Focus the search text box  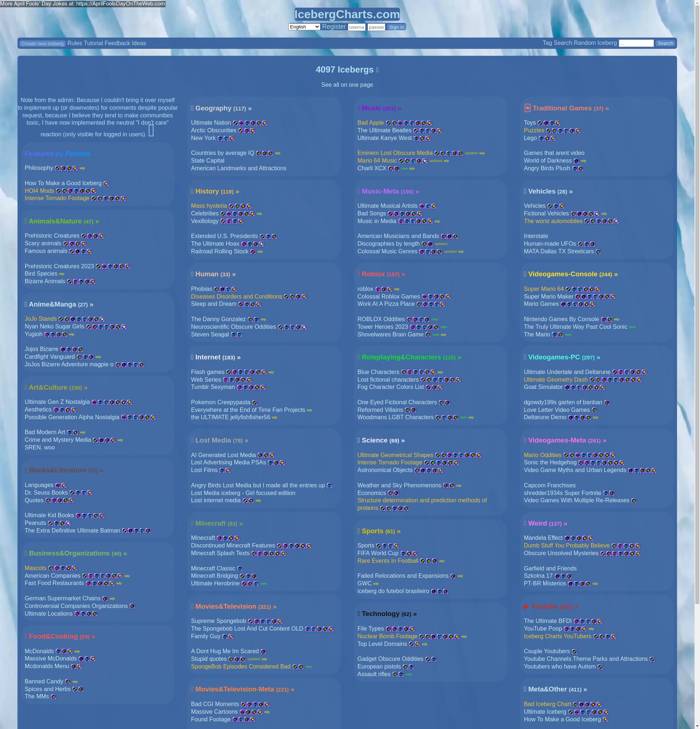636,43
